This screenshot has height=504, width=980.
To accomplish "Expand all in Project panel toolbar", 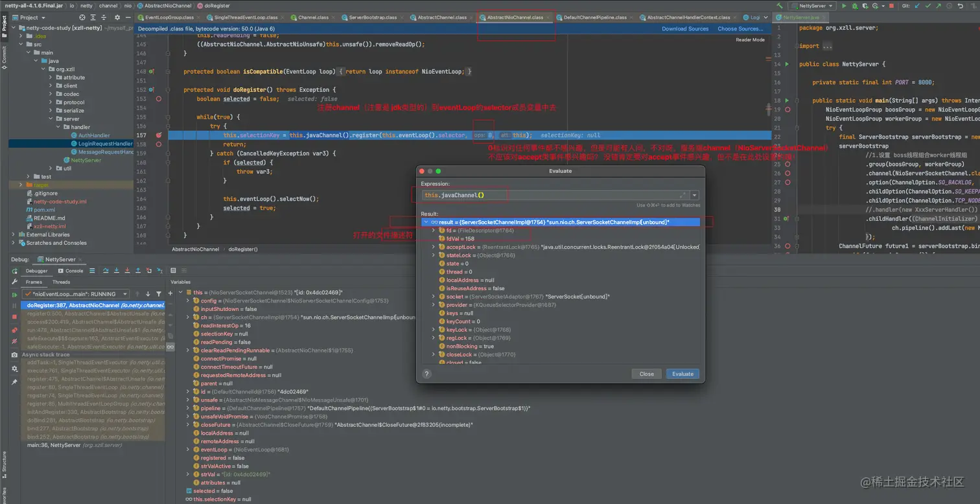I will pos(93,17).
